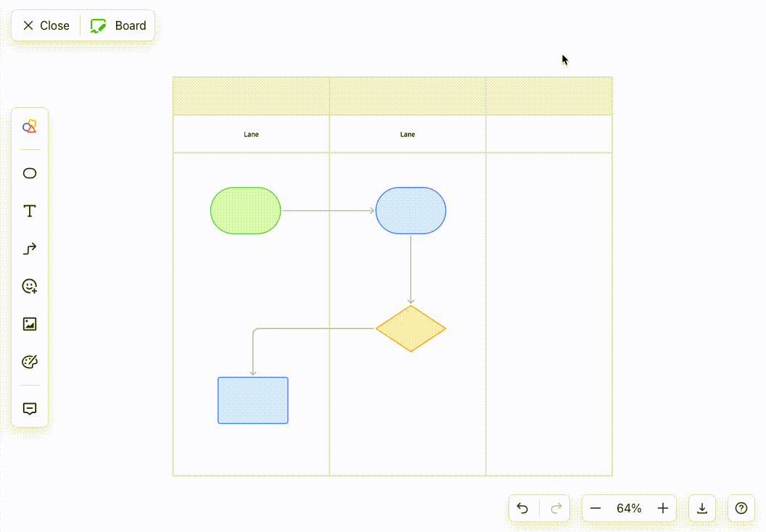
Task: Select the left Lane header label
Action: [x=251, y=134]
